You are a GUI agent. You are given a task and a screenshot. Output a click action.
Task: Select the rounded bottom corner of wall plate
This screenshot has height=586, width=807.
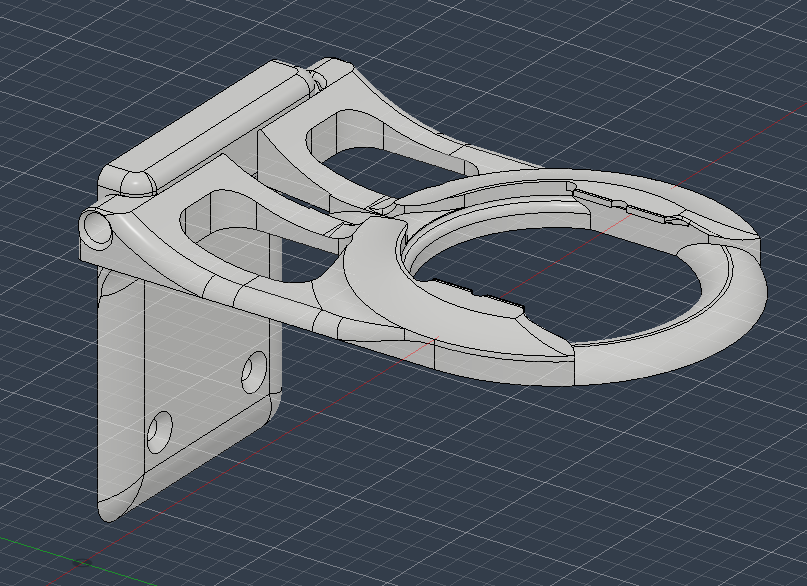(x=112, y=510)
